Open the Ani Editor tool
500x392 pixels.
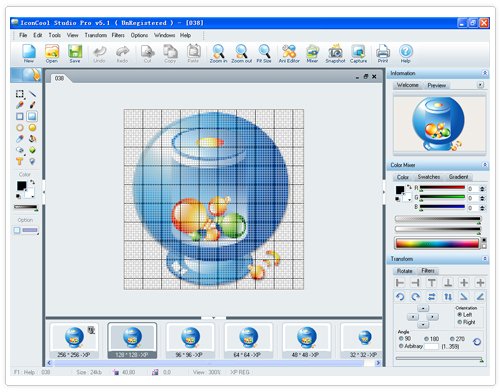[289, 53]
